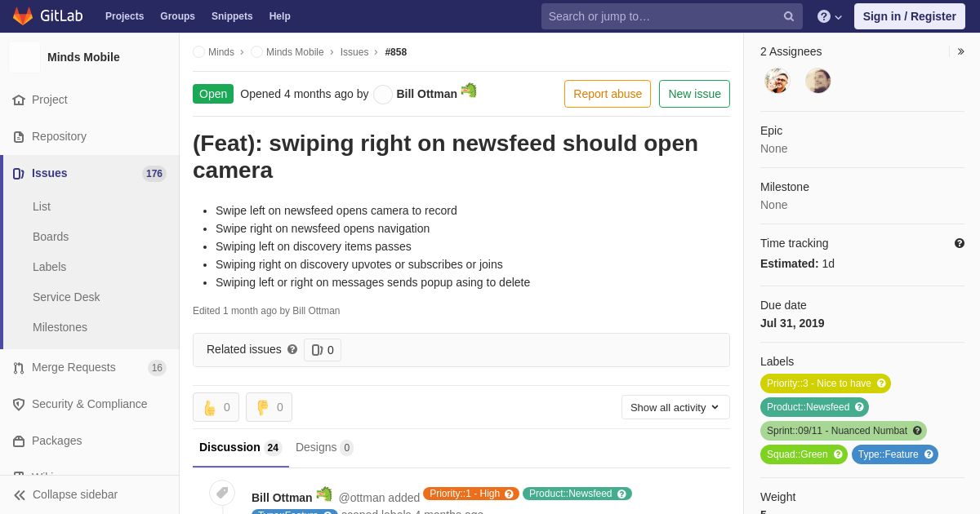
Task: Click the Priority::1 - High label in activity
Action: click(471, 494)
